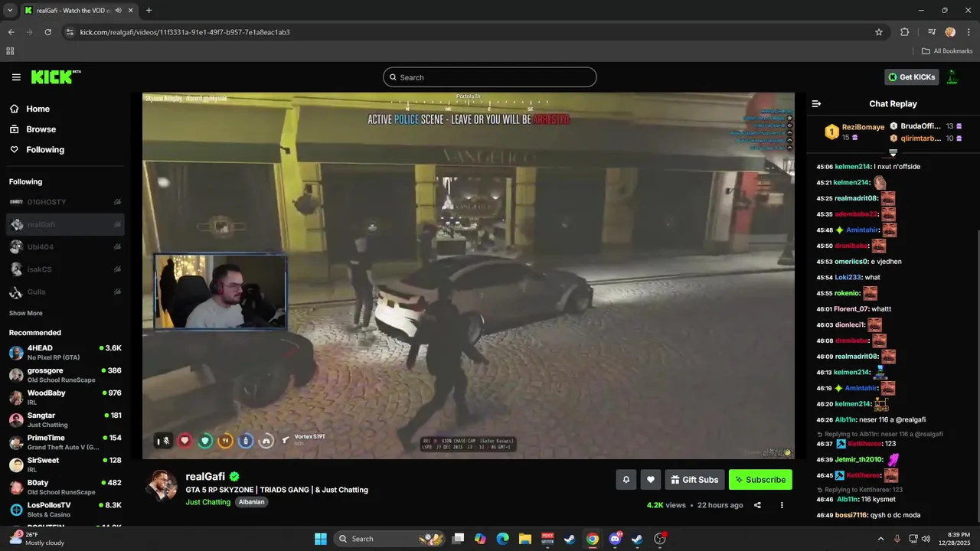Open followed channel Gulla
980x551 pixels.
pos(65,292)
